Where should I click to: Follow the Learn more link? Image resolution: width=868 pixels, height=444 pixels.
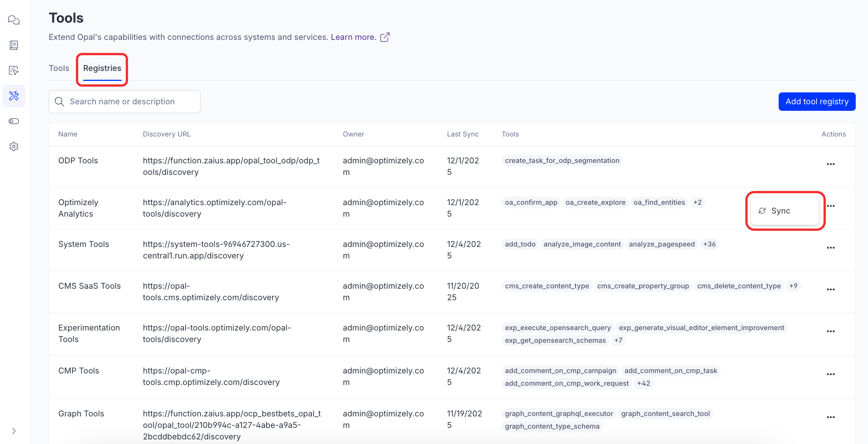353,37
